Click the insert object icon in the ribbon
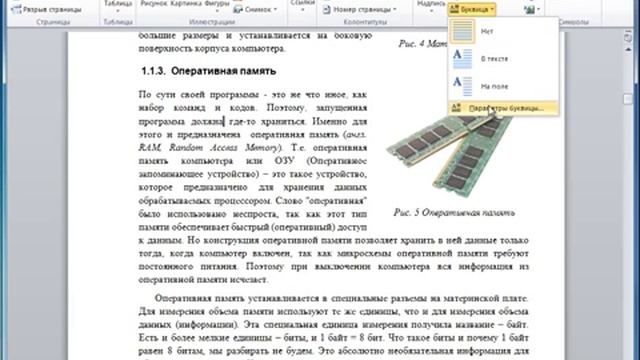This screenshot has width=640, height=360. [529, 9]
